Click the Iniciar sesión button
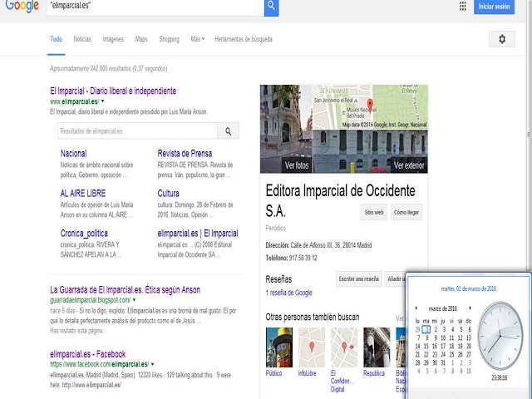Screen dimensions: 532x399 494,7
